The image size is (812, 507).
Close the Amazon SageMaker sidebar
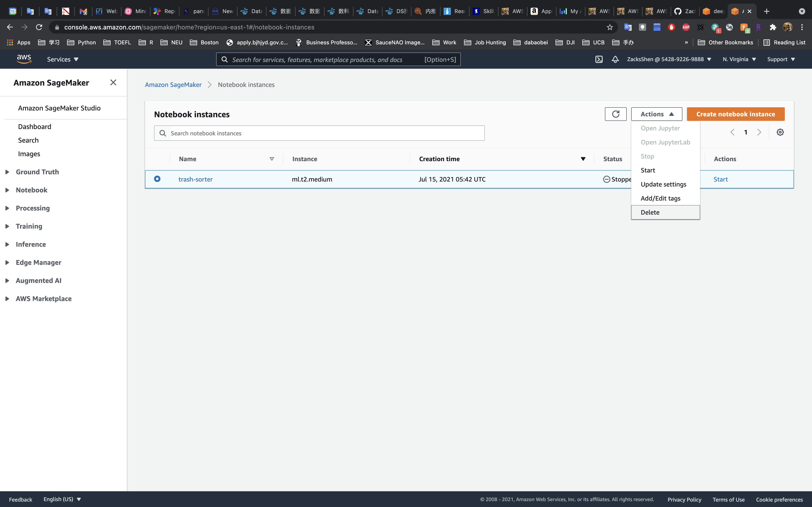[x=113, y=82]
